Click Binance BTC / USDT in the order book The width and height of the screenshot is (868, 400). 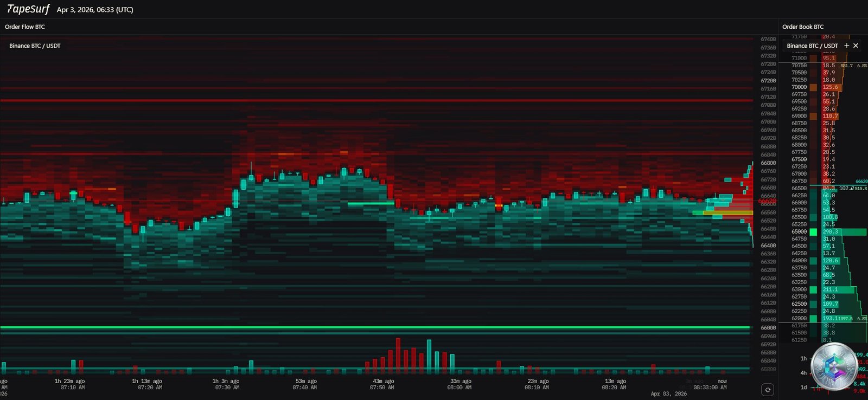(x=812, y=46)
